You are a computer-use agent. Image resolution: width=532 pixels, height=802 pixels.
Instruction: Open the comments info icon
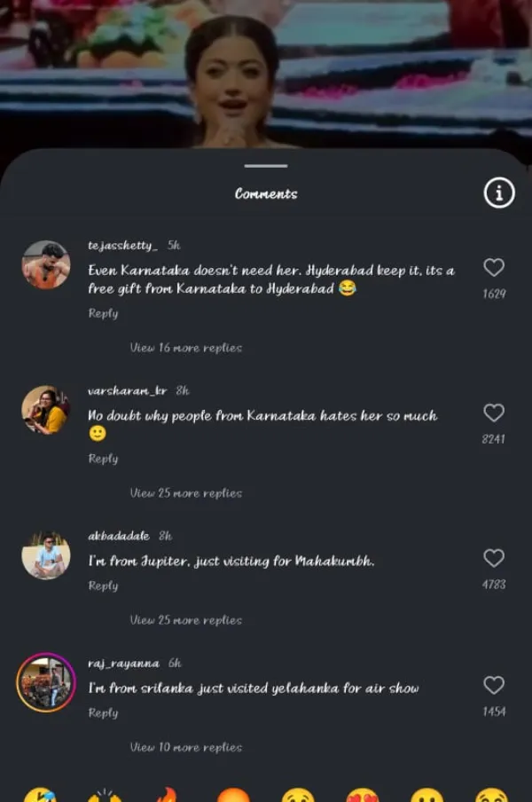pos(499,193)
